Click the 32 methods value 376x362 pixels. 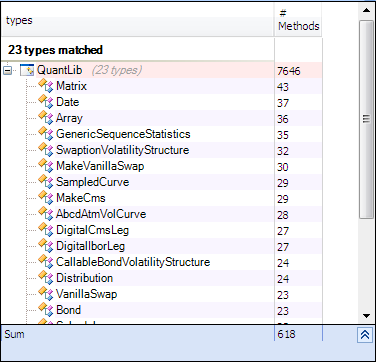point(283,151)
